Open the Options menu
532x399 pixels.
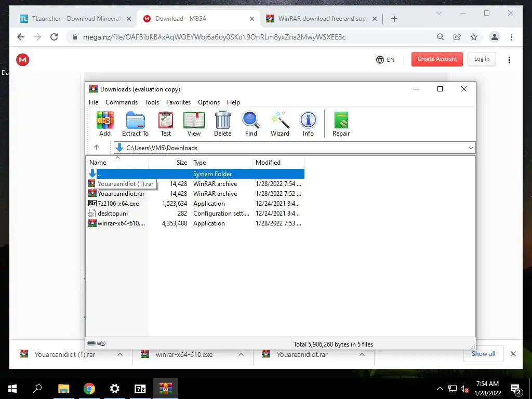coord(209,102)
